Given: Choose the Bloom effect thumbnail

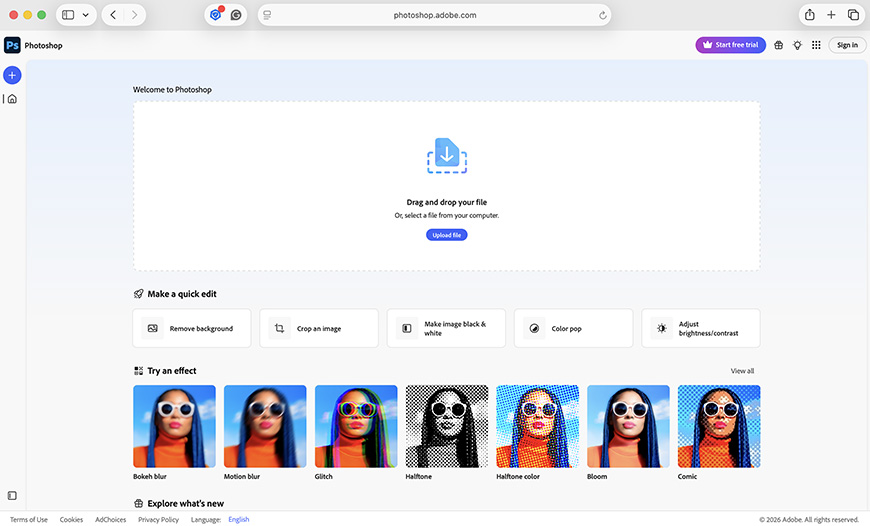Looking at the screenshot, I should click(628, 426).
